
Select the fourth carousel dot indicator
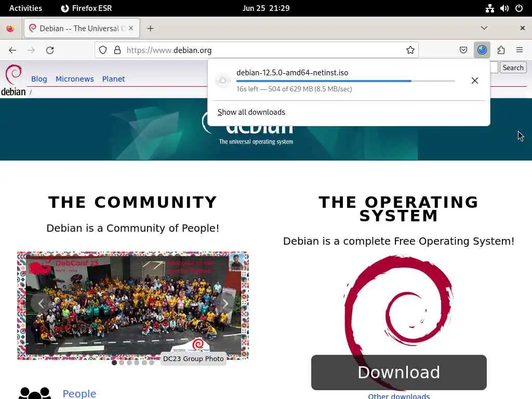pyautogui.click(x=137, y=363)
